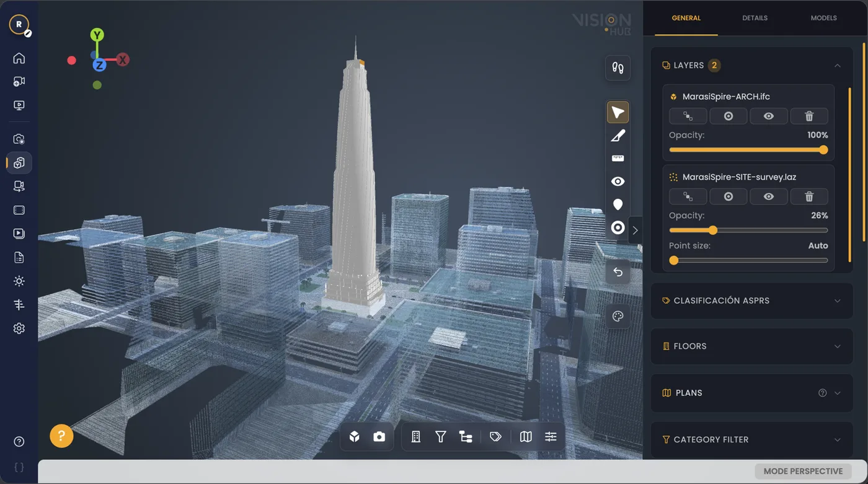Focus on the MarasiSpire-ARCH.ifc layer target button

728,116
